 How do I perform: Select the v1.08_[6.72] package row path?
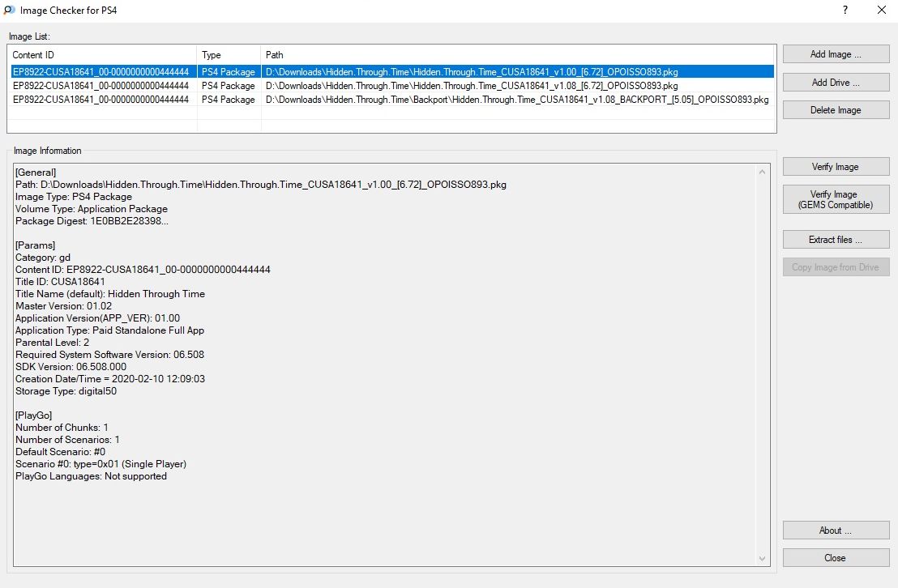(x=472, y=86)
